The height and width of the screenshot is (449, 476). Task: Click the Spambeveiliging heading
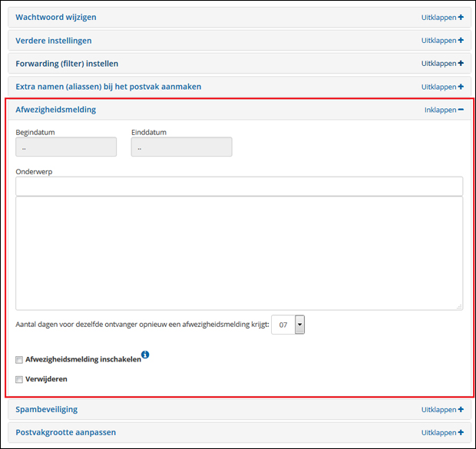(x=46, y=410)
